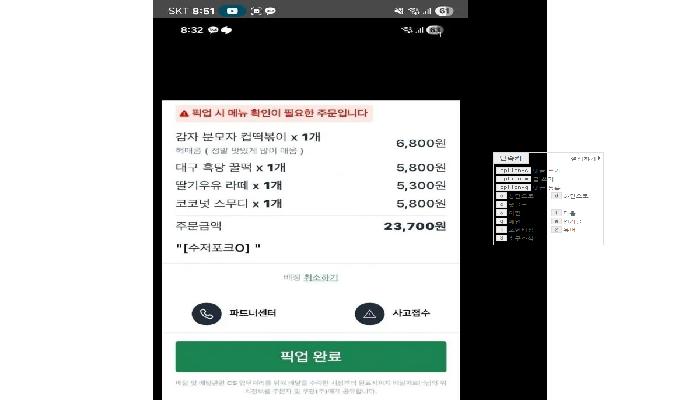
Task: Tap the battery indicator showing 61
Action: click(x=443, y=11)
